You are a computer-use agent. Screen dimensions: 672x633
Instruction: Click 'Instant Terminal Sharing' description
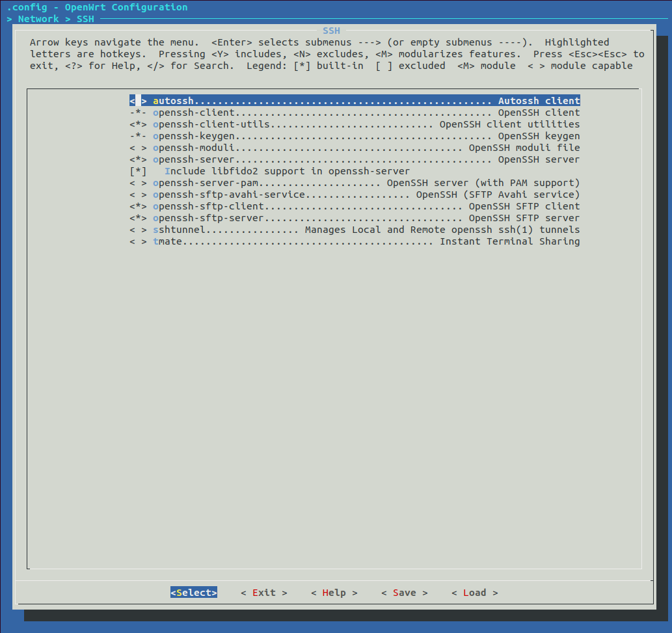pyautogui.click(x=509, y=242)
